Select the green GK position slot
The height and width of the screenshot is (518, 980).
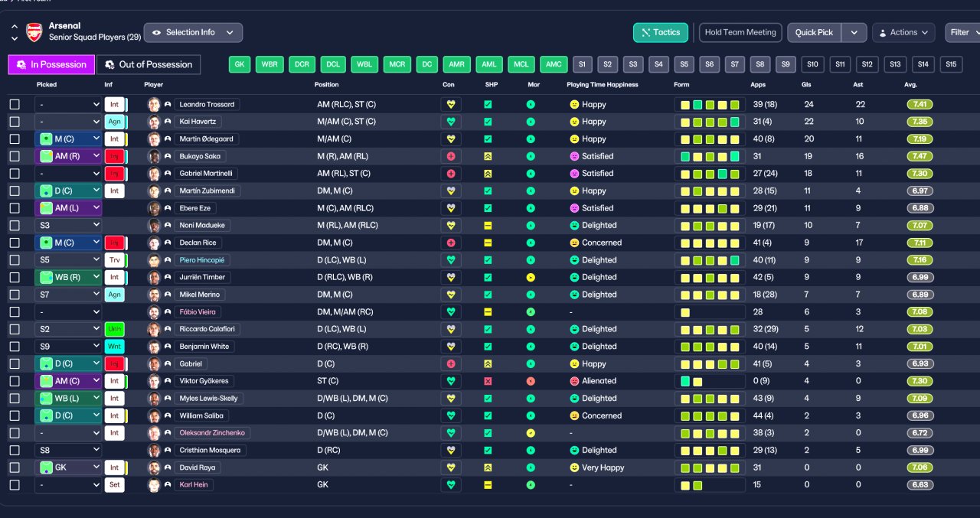pyautogui.click(x=240, y=64)
